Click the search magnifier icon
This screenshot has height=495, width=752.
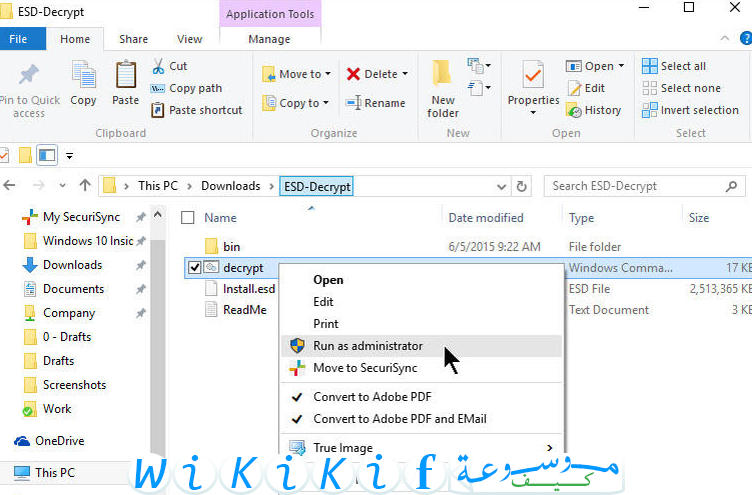pyautogui.click(x=731, y=186)
